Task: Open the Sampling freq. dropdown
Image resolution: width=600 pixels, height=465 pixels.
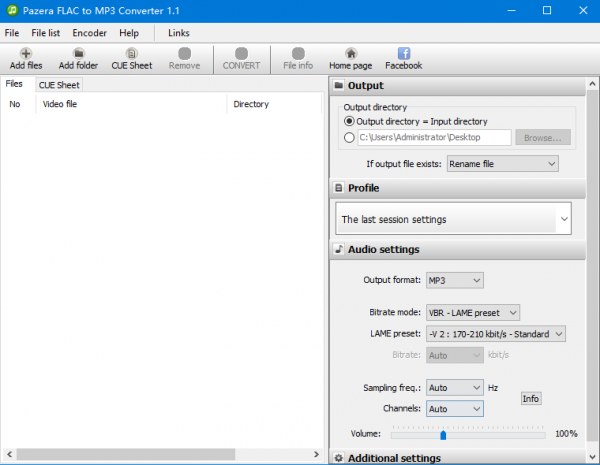Action: (x=455, y=388)
